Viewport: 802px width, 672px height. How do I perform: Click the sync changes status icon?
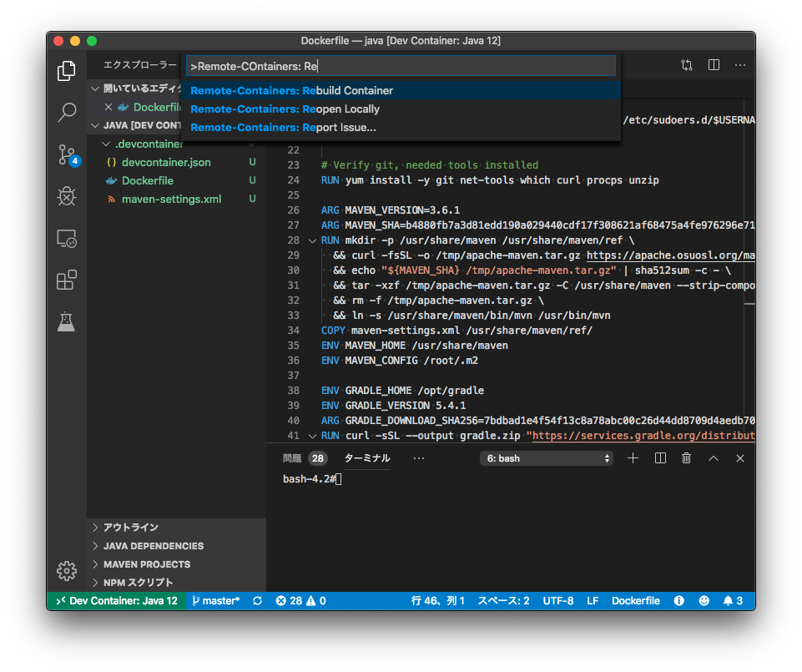click(x=257, y=601)
